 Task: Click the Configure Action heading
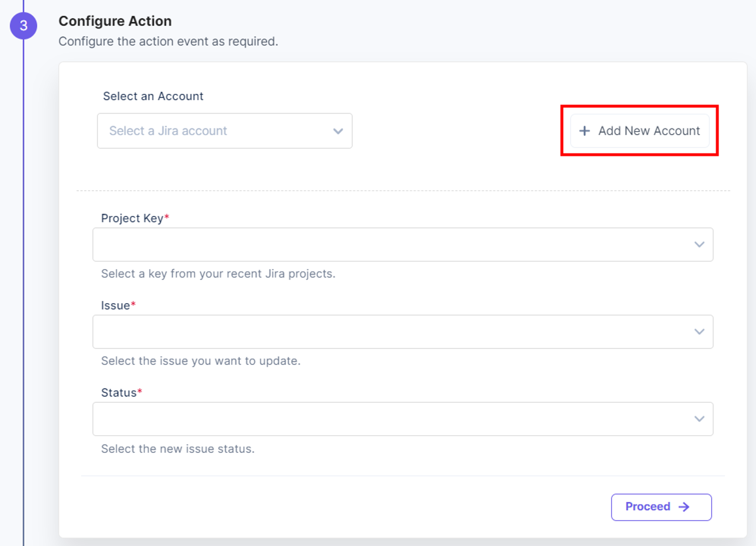115,21
